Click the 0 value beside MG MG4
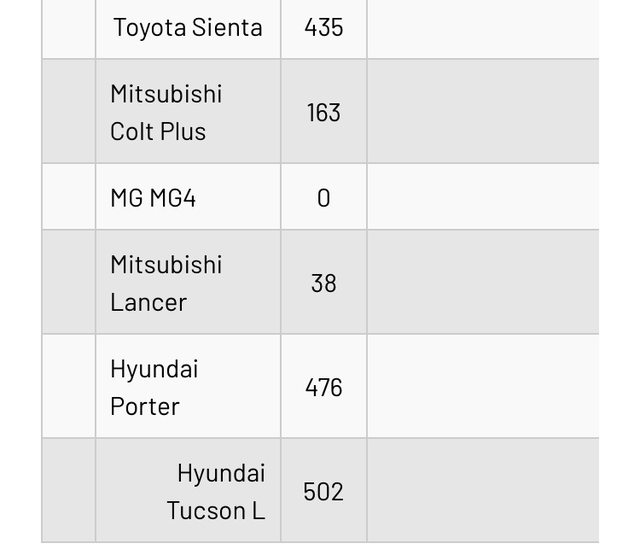640x555 pixels. pyautogui.click(x=323, y=197)
